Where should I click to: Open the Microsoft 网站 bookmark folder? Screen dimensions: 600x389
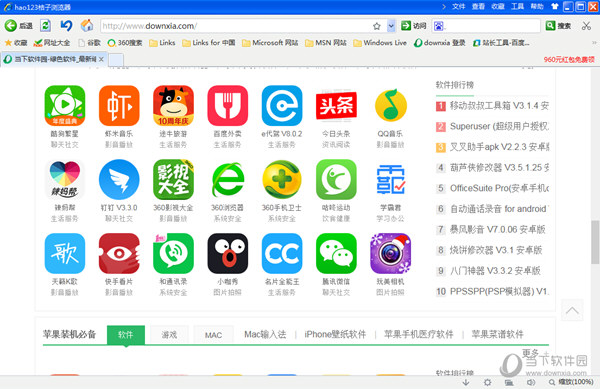(270, 43)
